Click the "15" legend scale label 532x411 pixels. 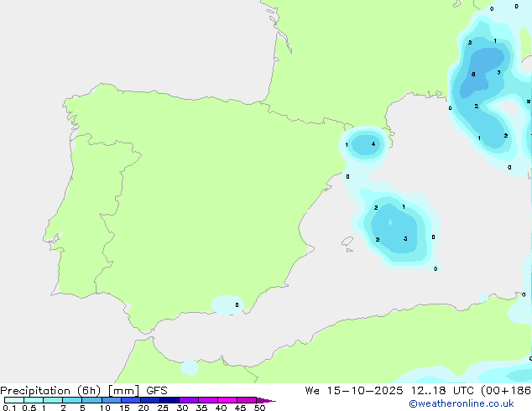124,408
